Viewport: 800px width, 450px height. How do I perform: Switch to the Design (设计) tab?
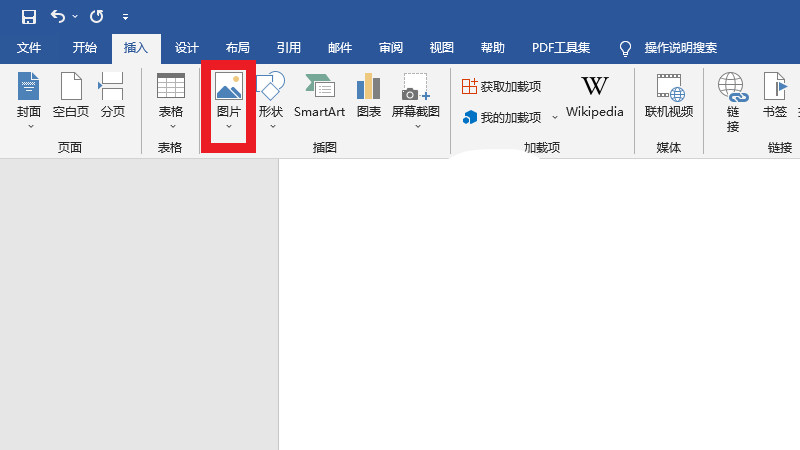coord(187,48)
